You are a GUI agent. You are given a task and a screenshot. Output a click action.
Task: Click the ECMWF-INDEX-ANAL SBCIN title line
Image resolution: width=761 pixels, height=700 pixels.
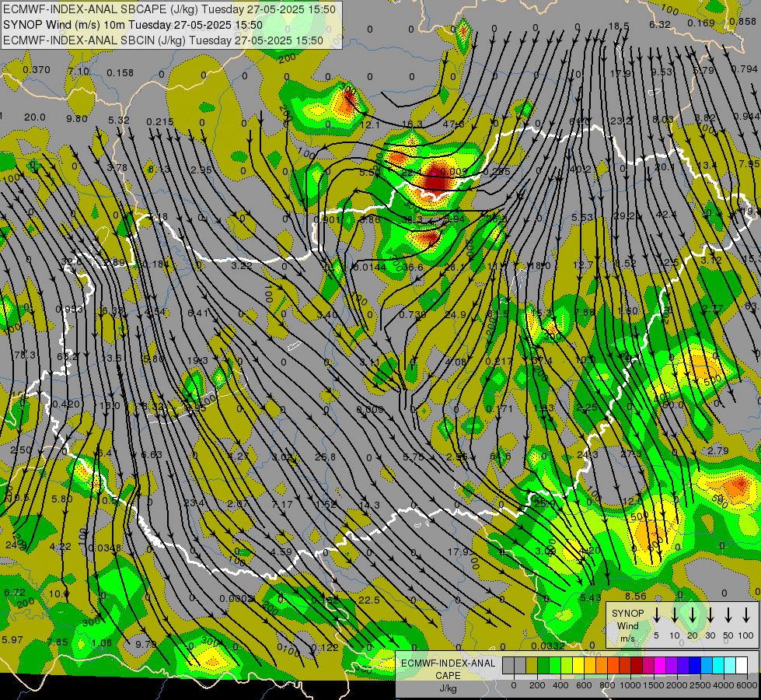[x=163, y=40]
